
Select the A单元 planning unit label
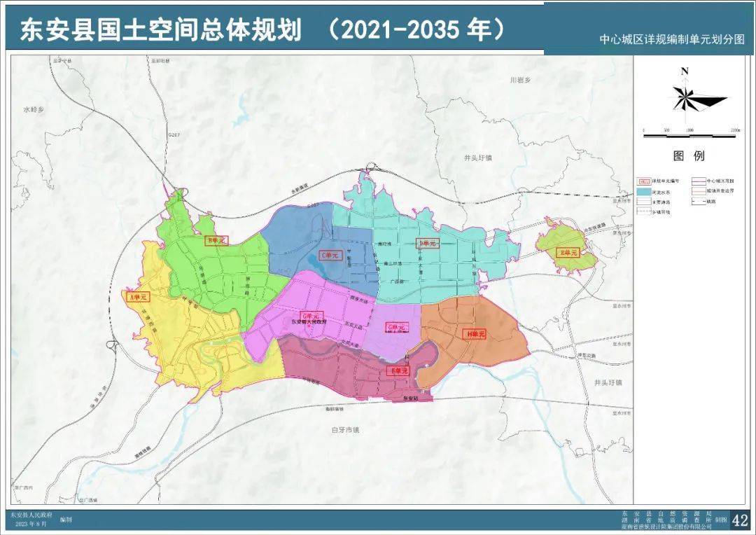pyautogui.click(x=136, y=296)
